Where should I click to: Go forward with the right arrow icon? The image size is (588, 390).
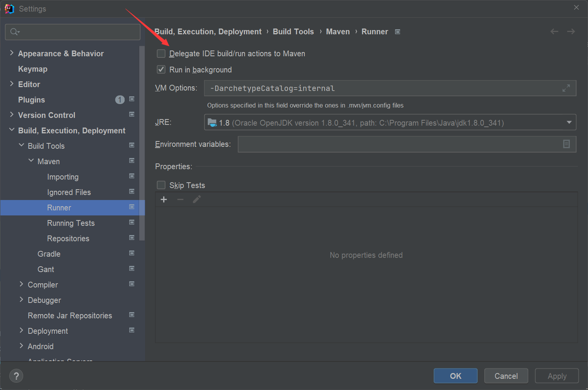coord(571,32)
